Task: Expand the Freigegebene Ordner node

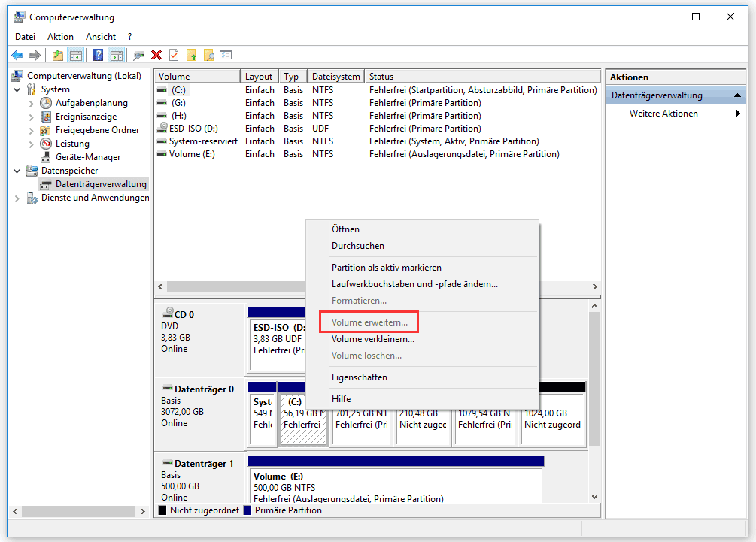Action: 32,130
